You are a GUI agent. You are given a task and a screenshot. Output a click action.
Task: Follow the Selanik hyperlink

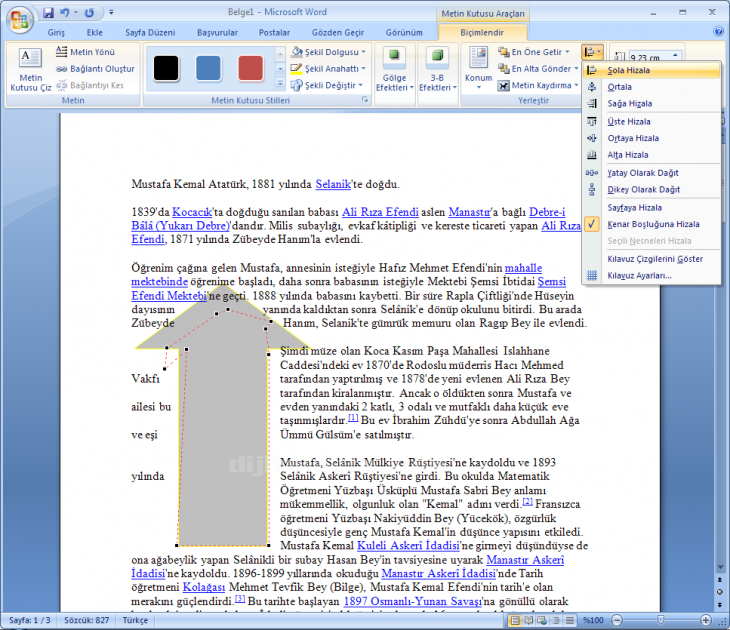333,184
